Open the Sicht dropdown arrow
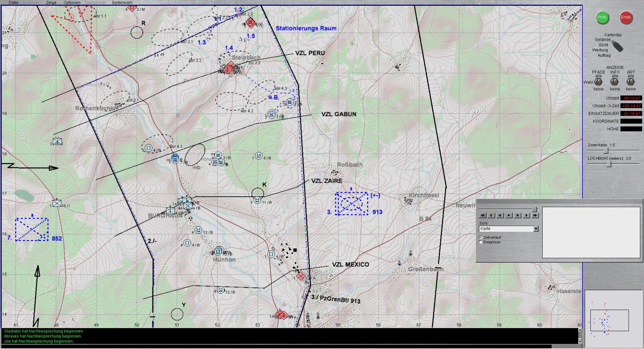644x349 pixels. coord(536,229)
